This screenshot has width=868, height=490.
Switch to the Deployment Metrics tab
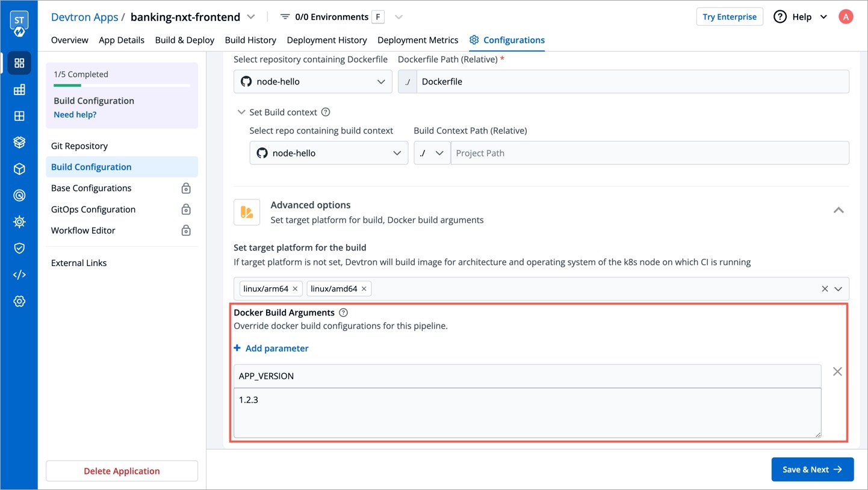pos(418,40)
